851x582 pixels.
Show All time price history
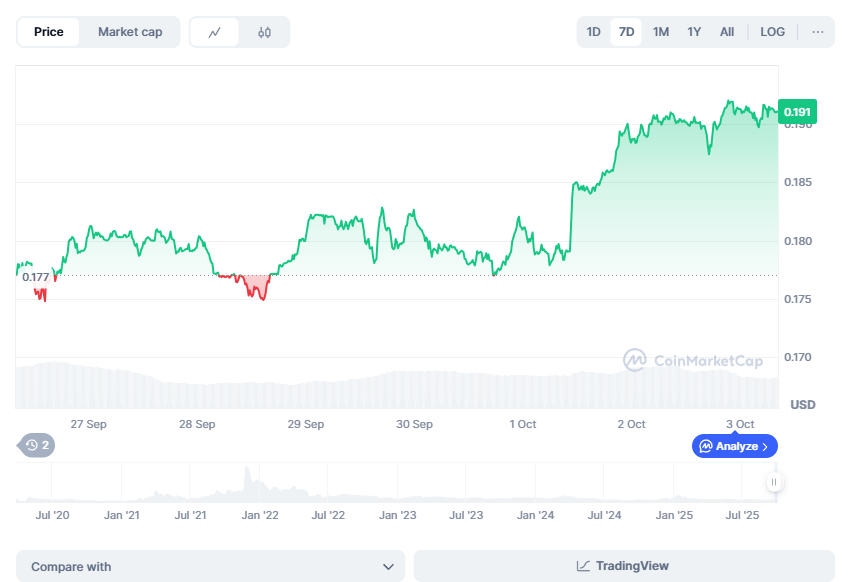pyautogui.click(x=727, y=32)
